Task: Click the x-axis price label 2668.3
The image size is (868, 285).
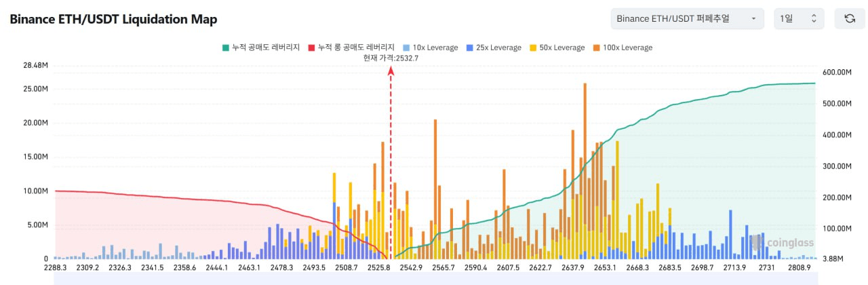Action: coord(637,269)
